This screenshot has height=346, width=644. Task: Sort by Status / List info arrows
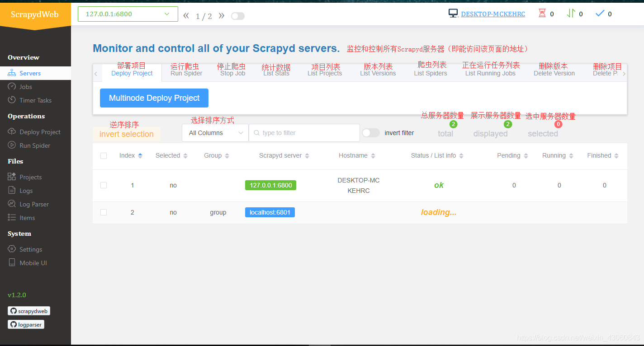[461, 156]
